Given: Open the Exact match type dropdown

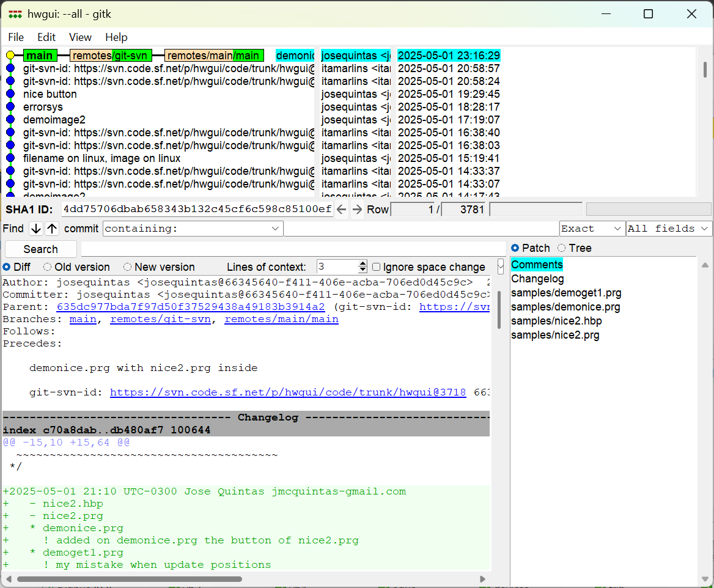Looking at the screenshot, I should point(616,229).
